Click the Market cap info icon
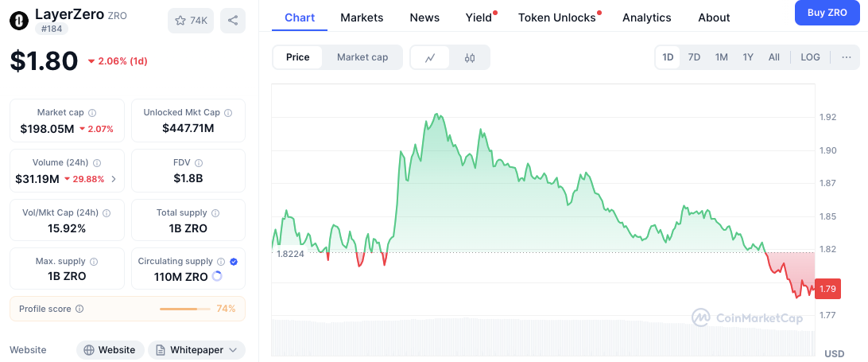Viewport: 868px width, 362px height. (x=92, y=113)
